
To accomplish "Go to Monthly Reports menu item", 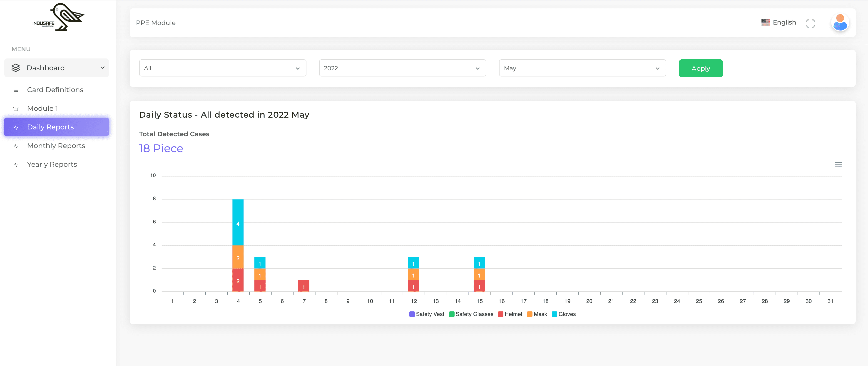I will (x=56, y=146).
